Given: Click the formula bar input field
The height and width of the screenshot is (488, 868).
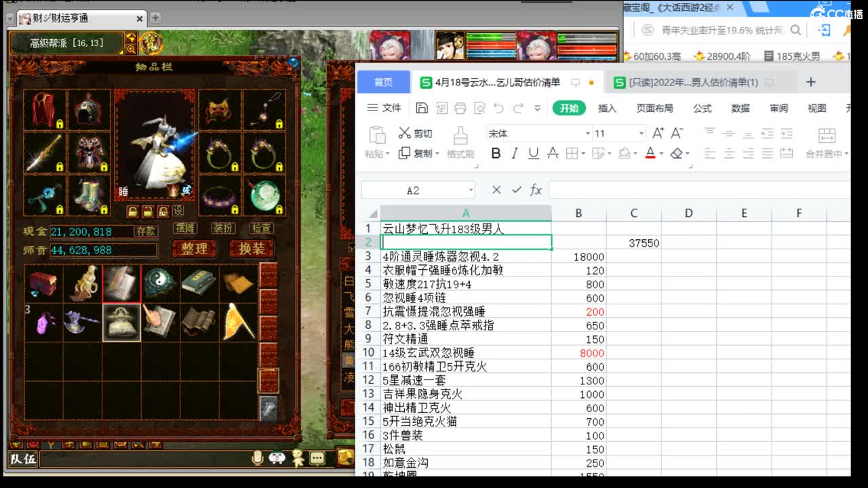Looking at the screenshot, I should 698,190.
